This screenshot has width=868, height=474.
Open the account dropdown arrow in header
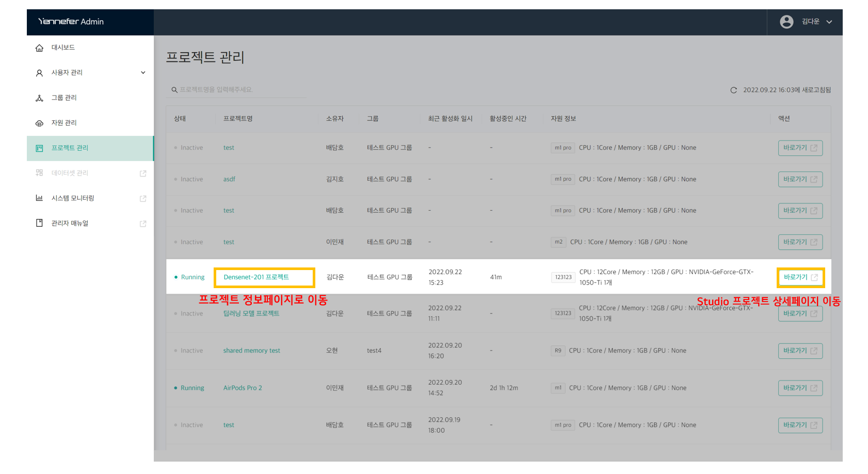pyautogui.click(x=829, y=22)
